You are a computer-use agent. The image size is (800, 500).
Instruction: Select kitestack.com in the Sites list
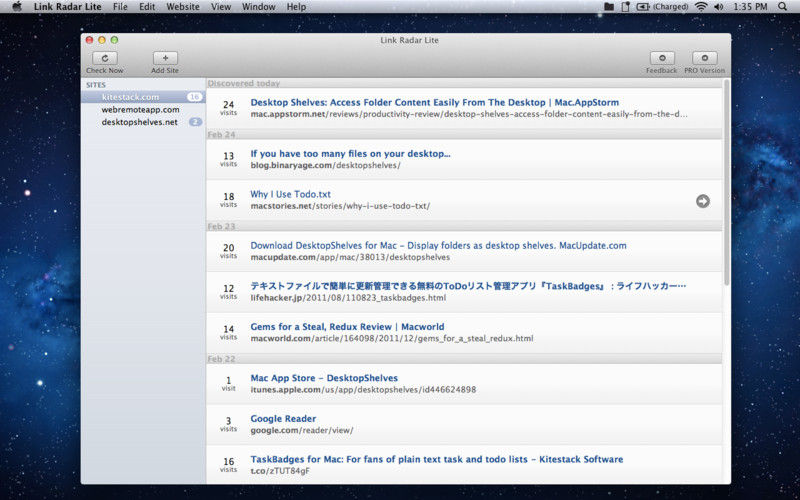pos(143,97)
